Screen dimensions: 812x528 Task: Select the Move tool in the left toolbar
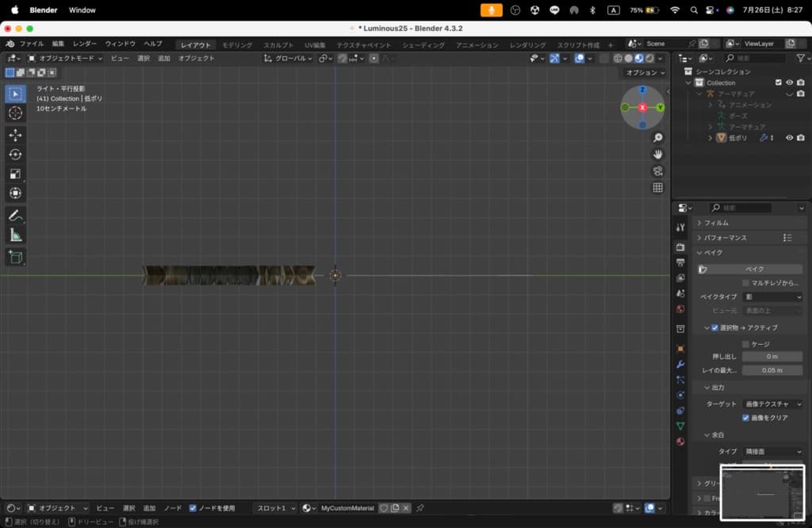coord(16,136)
